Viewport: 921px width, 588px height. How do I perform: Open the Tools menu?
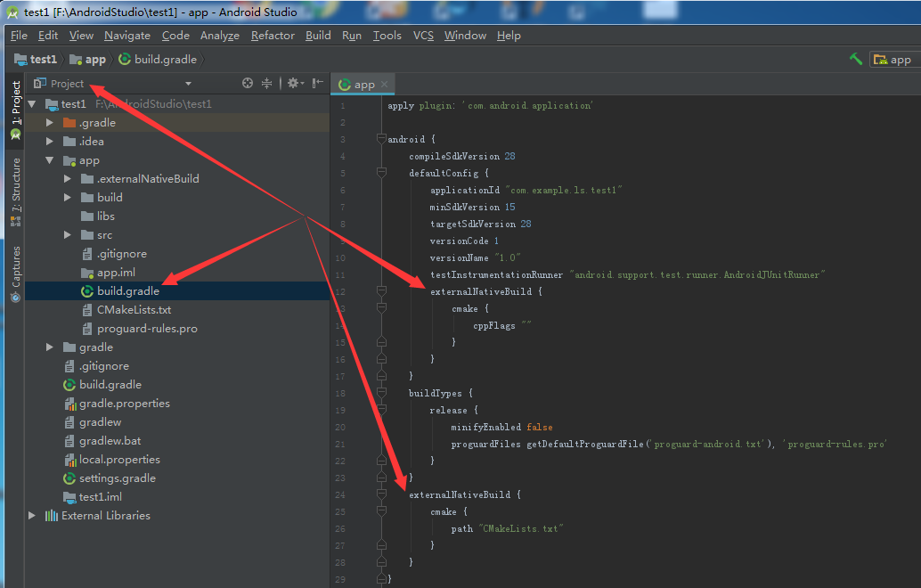[387, 36]
